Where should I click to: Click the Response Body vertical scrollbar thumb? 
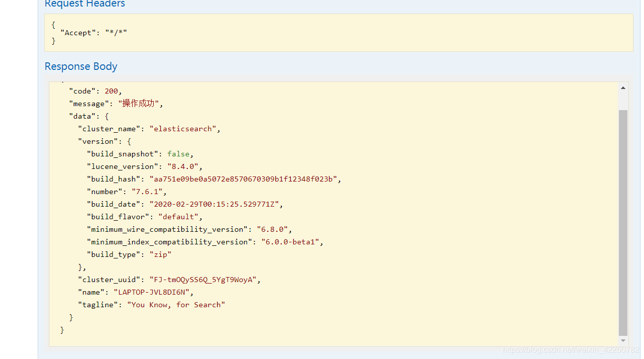click(x=623, y=222)
